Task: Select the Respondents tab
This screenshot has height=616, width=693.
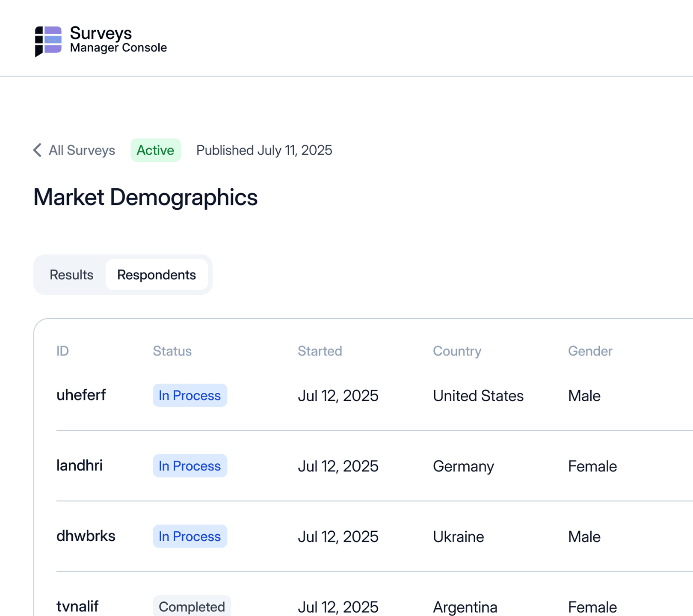Action: [157, 275]
